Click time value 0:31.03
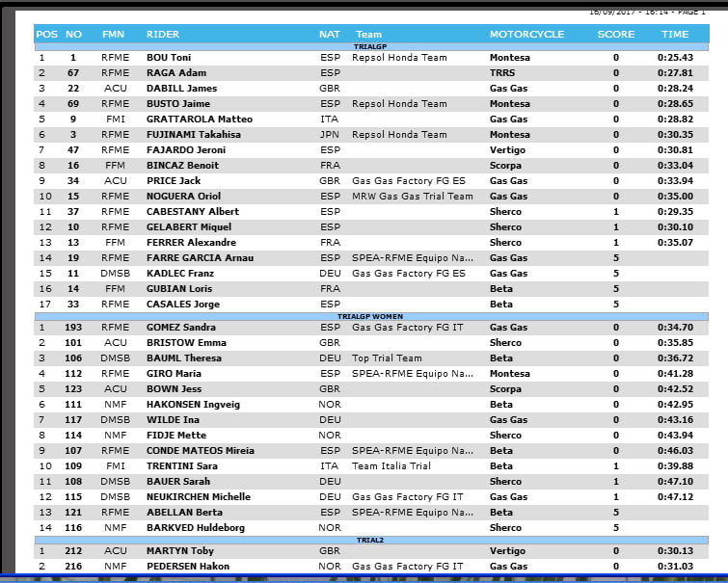The width and height of the screenshot is (728, 583). click(x=675, y=567)
